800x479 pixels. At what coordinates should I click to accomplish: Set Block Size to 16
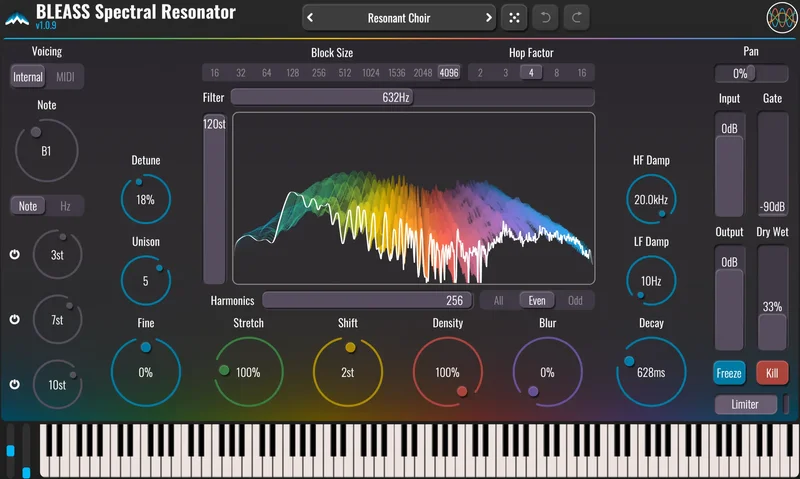215,73
